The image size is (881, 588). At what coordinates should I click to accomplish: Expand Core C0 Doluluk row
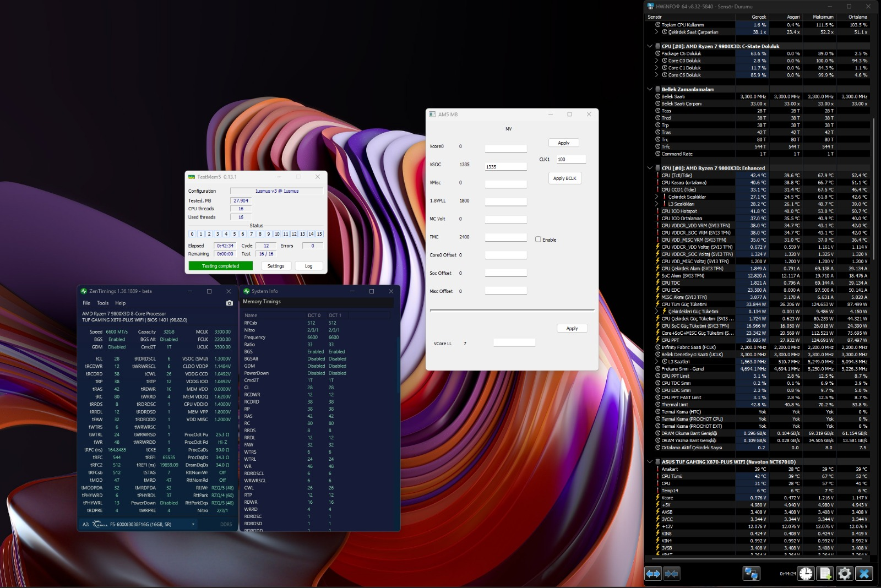pyautogui.click(x=657, y=61)
